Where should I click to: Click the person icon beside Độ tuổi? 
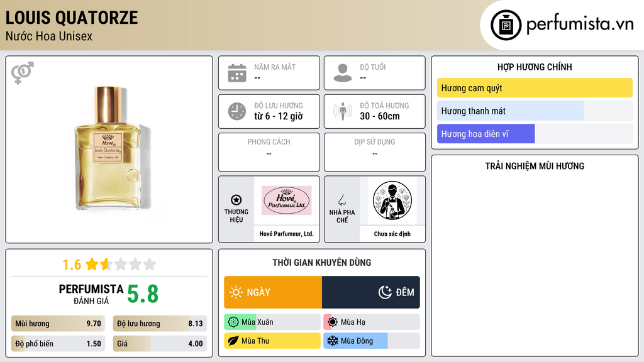pyautogui.click(x=343, y=73)
